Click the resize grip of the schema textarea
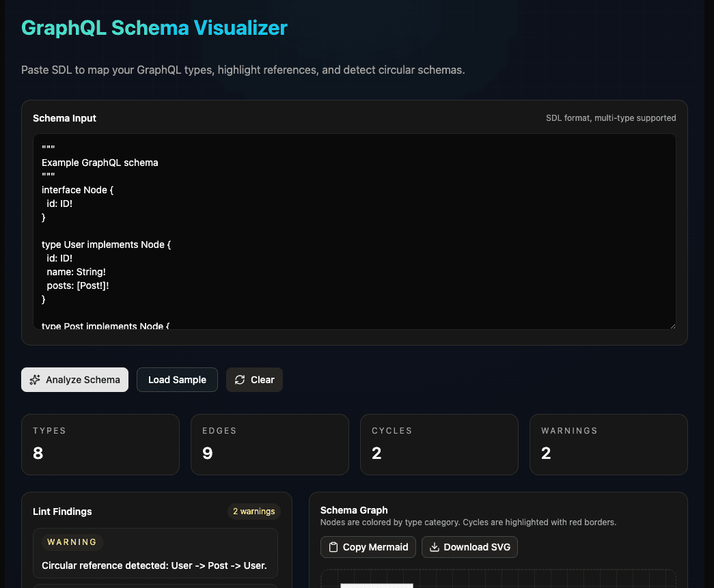The image size is (714, 588). point(672,325)
